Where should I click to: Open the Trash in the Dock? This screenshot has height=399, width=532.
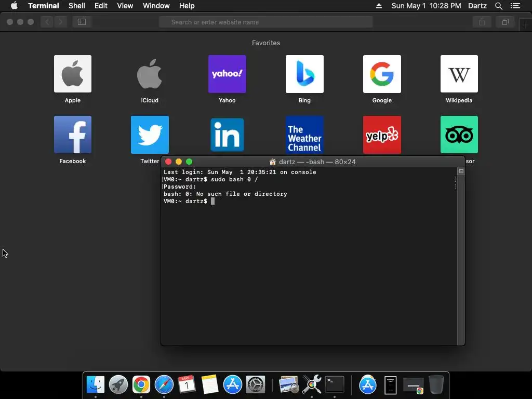(436, 384)
